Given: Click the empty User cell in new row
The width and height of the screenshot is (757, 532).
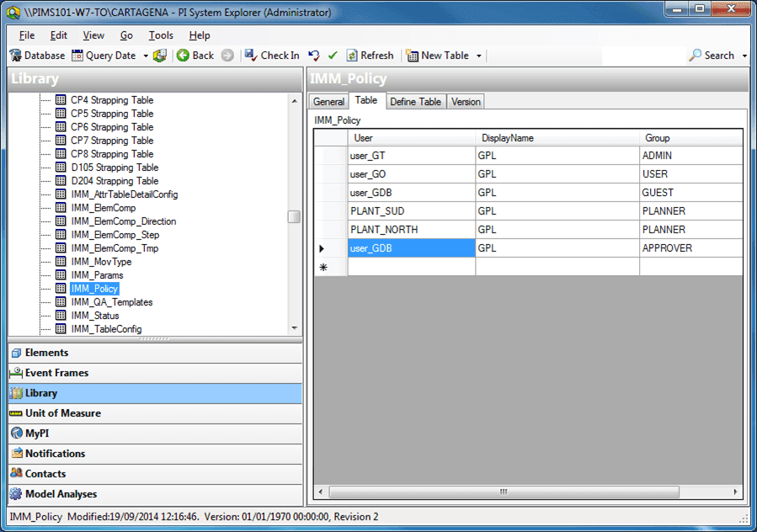Looking at the screenshot, I should 411,267.
